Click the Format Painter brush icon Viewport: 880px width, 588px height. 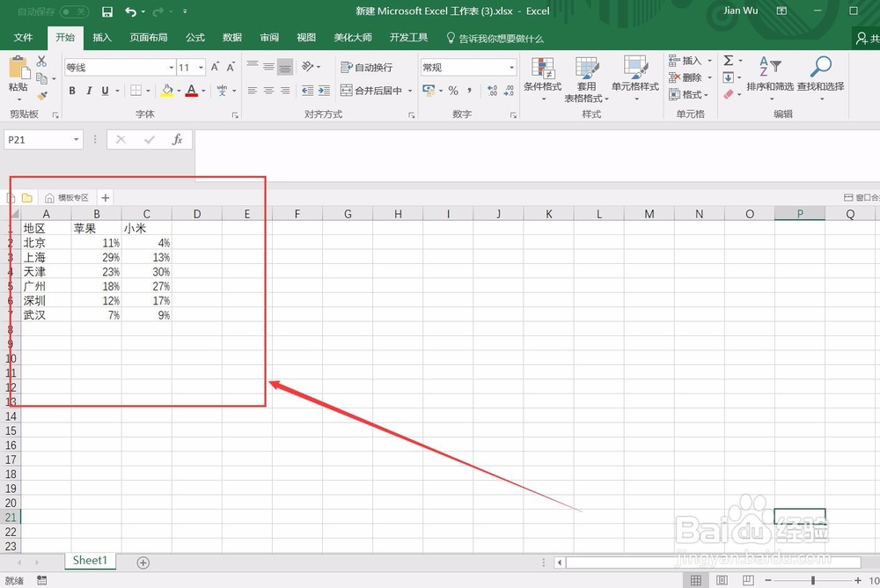coord(42,95)
